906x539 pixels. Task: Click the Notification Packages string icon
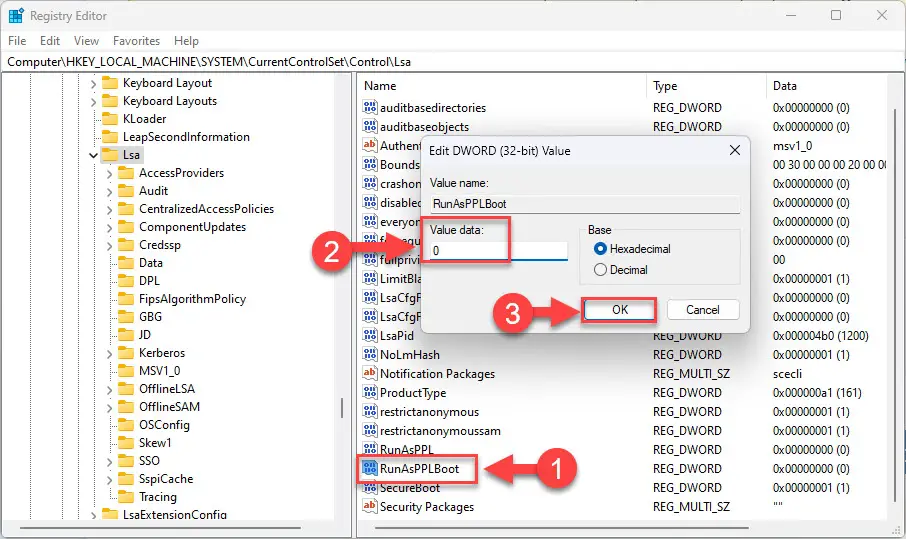(370, 374)
